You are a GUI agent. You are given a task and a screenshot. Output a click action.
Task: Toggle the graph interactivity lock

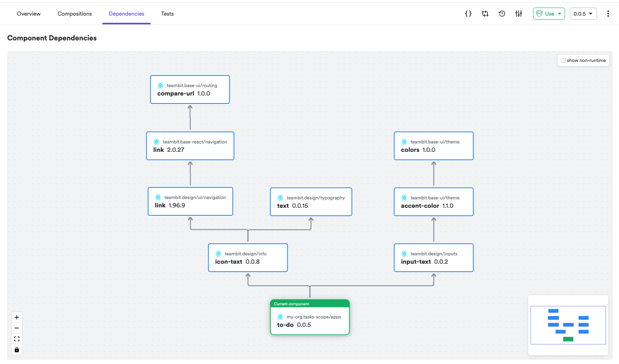tap(17, 350)
